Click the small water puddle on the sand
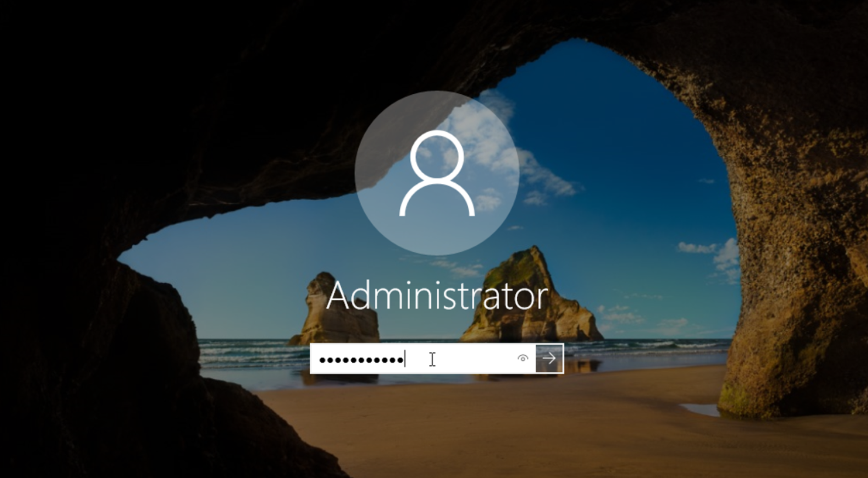868x478 pixels. point(700,408)
